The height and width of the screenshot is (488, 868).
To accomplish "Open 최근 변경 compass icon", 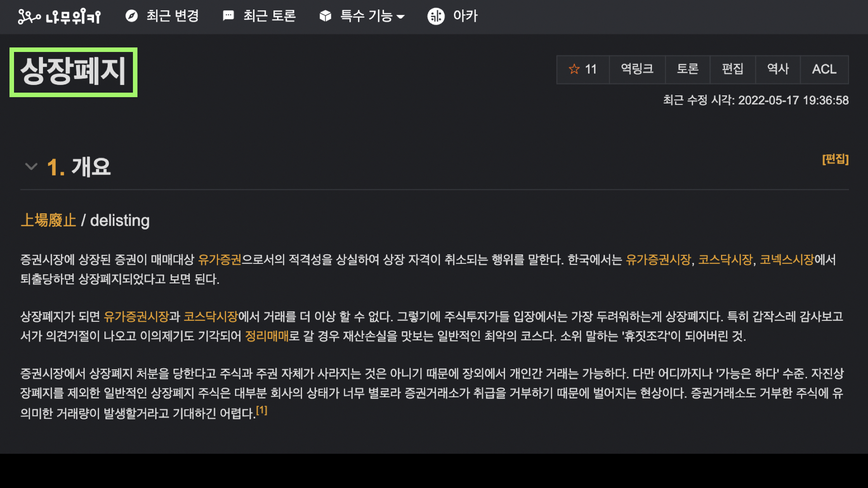I will coord(131,16).
